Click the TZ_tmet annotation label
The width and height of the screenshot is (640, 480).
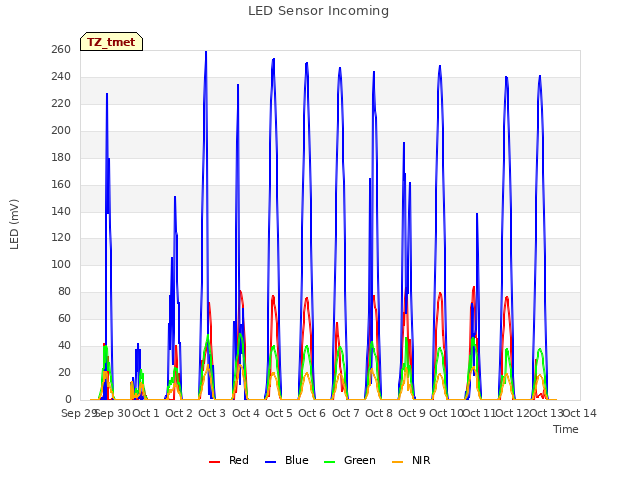click(x=111, y=42)
